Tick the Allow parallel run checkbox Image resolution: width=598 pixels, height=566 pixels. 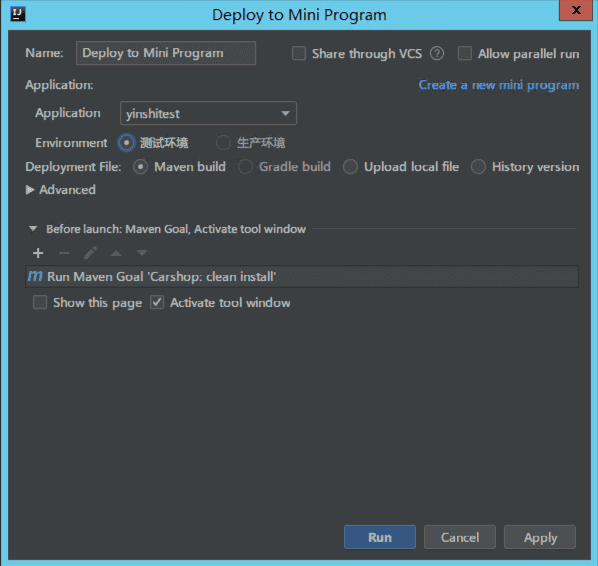point(465,53)
